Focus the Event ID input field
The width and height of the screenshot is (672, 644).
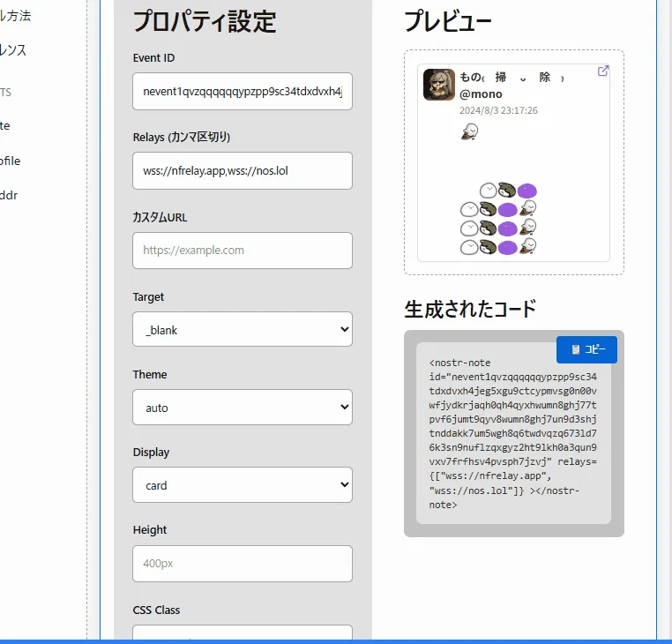click(243, 92)
